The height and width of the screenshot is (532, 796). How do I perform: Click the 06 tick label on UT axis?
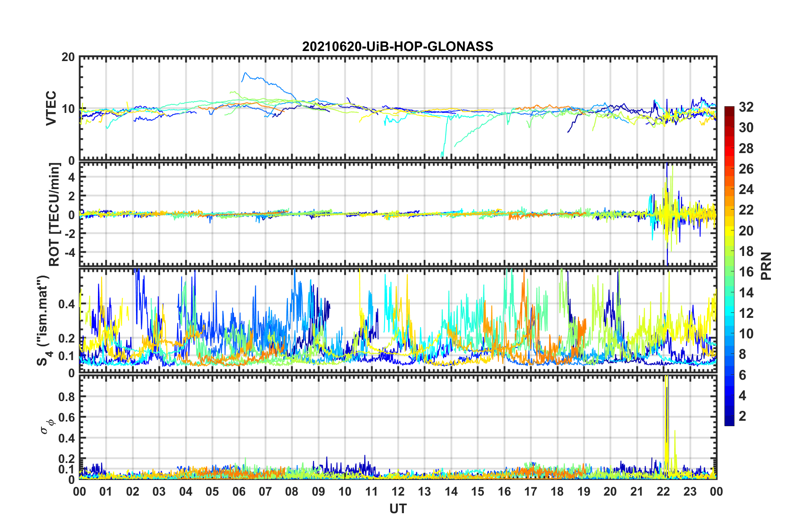pyautogui.click(x=239, y=491)
